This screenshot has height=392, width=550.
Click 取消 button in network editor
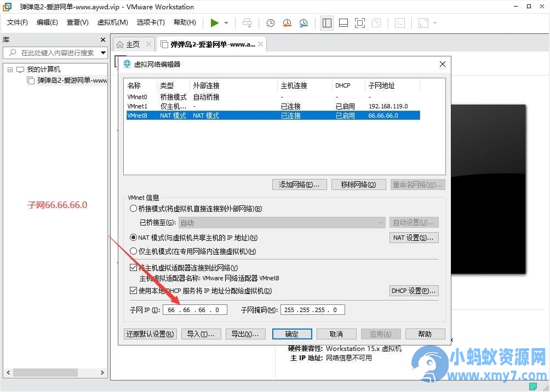point(336,334)
